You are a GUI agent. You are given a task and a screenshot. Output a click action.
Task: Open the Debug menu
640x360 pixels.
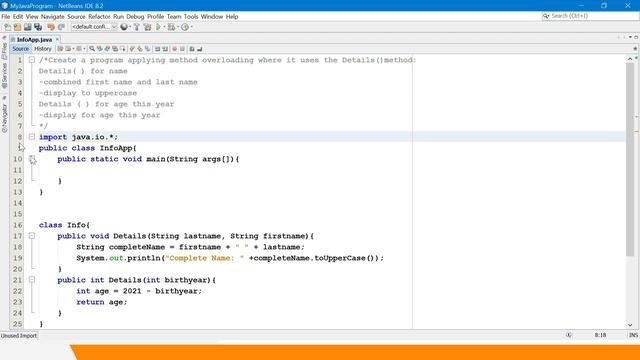coord(135,16)
